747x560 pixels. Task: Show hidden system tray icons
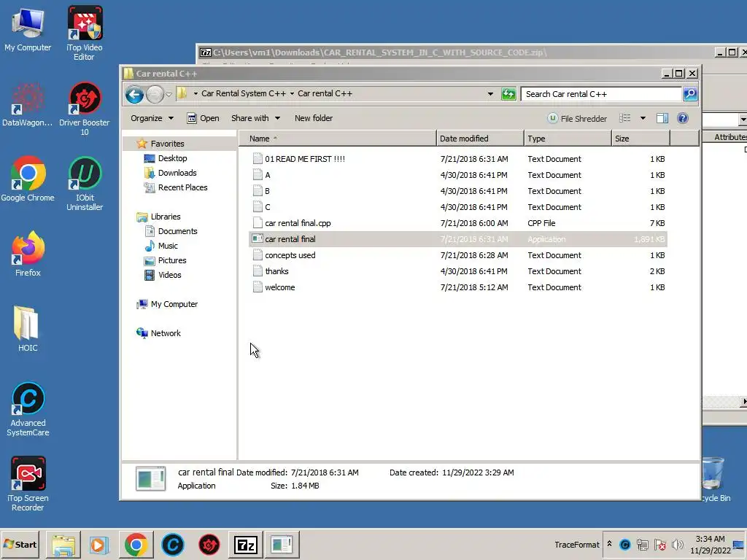(609, 543)
